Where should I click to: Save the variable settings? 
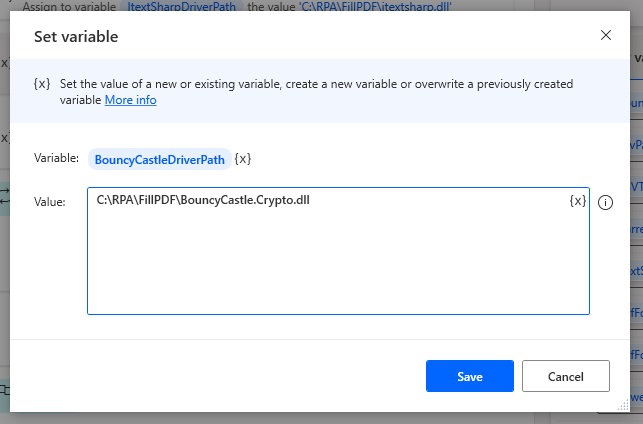tap(470, 376)
